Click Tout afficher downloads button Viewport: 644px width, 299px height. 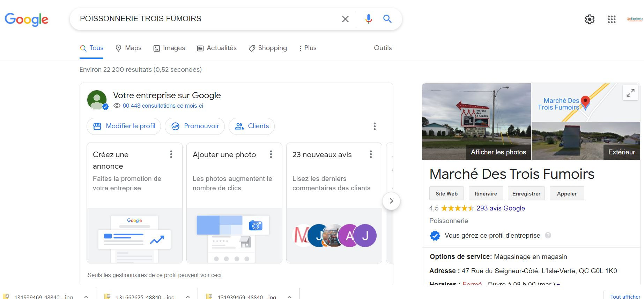(x=625, y=296)
